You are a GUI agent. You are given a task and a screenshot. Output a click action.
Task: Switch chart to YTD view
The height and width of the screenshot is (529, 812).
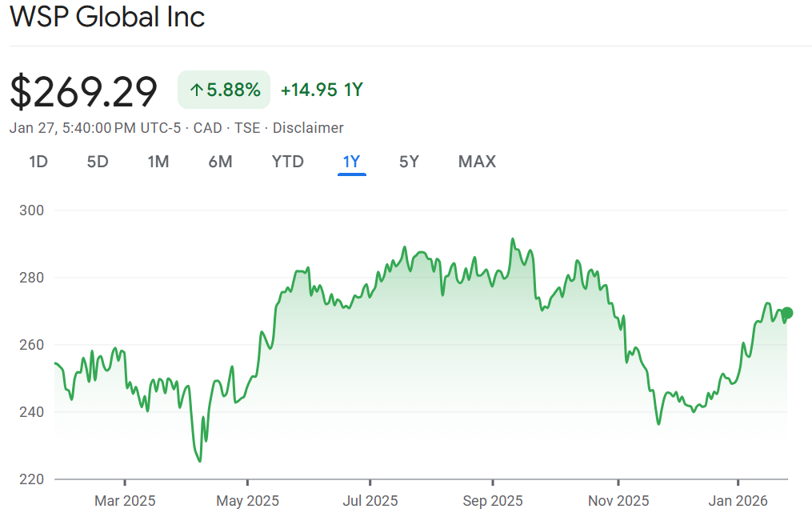[x=288, y=162]
